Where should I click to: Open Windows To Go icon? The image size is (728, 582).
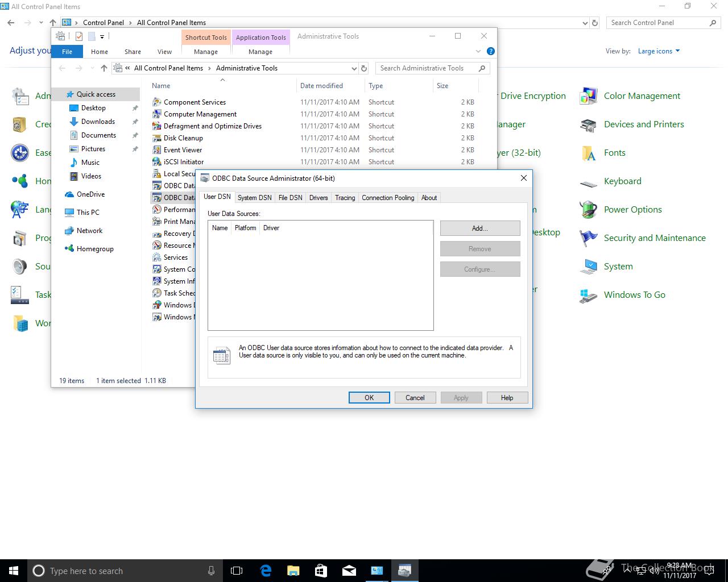click(x=588, y=295)
